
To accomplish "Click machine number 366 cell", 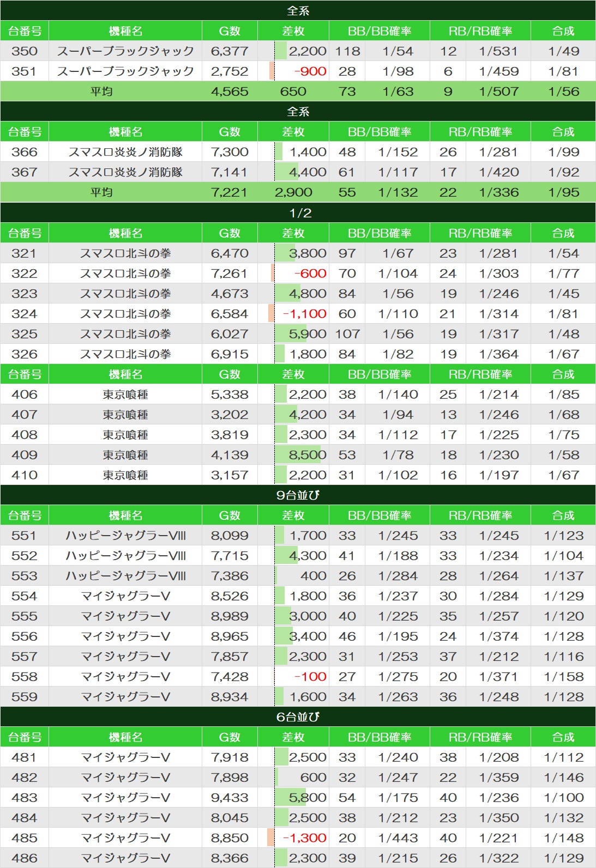I will pyautogui.click(x=25, y=152).
